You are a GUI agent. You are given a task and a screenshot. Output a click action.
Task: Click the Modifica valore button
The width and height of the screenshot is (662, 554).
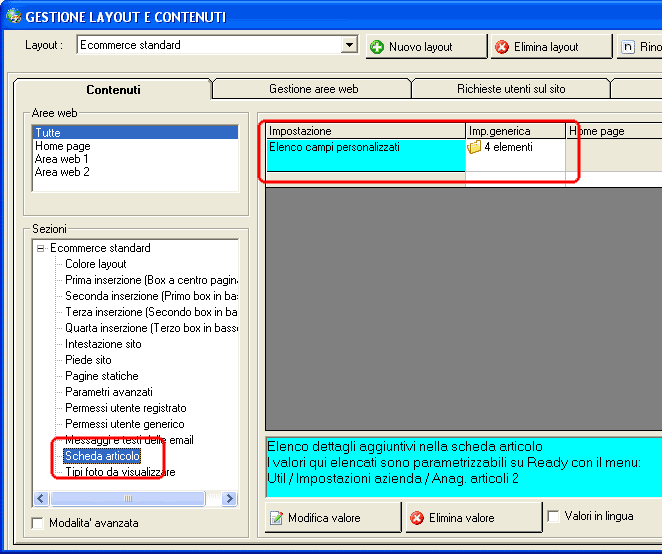(x=333, y=518)
